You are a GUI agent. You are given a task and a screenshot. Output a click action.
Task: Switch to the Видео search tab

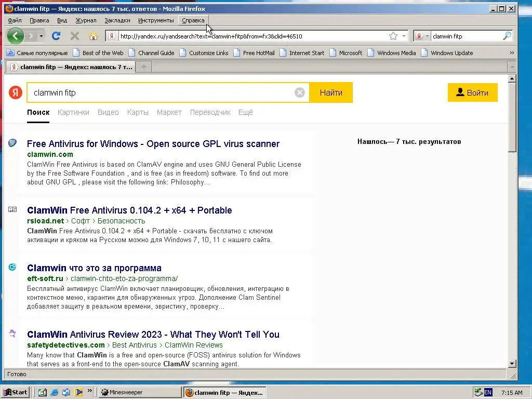108,112
